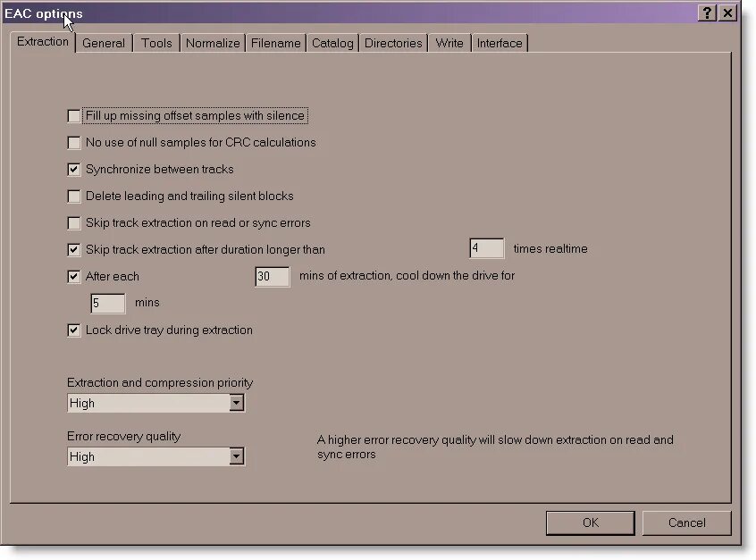Tick Skip track extraction on read errors
This screenshot has height=560, width=756.
click(x=74, y=223)
